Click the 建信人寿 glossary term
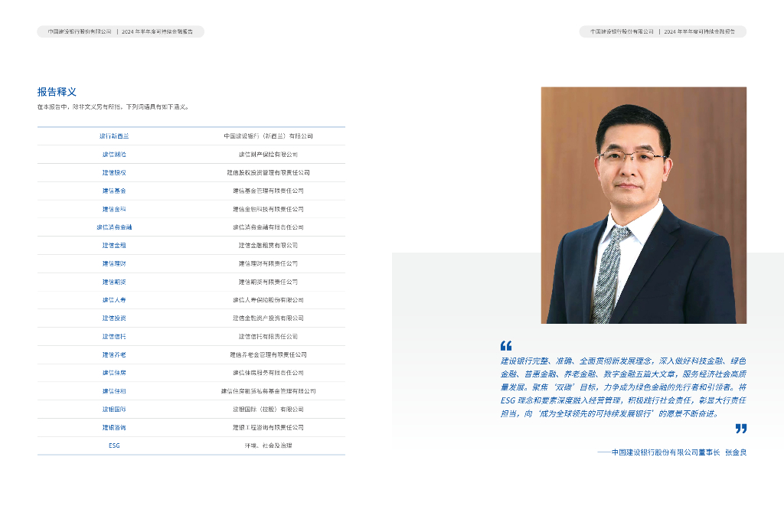784x532 pixels. 114,300
